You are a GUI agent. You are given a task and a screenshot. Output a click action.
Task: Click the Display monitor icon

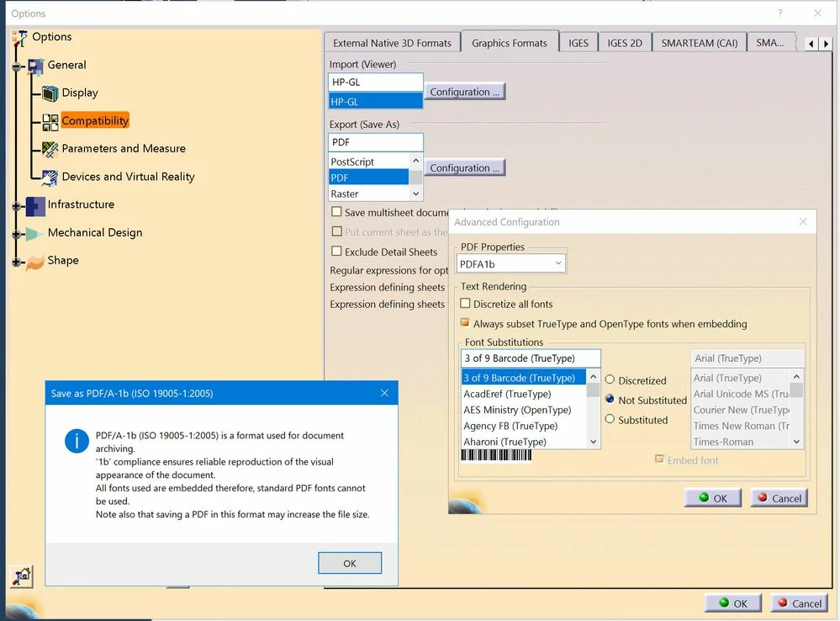click(50, 93)
